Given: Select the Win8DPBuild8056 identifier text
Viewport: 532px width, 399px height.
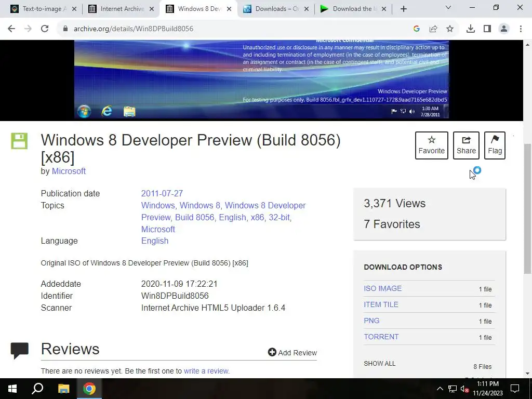Looking at the screenshot, I should point(175,296).
